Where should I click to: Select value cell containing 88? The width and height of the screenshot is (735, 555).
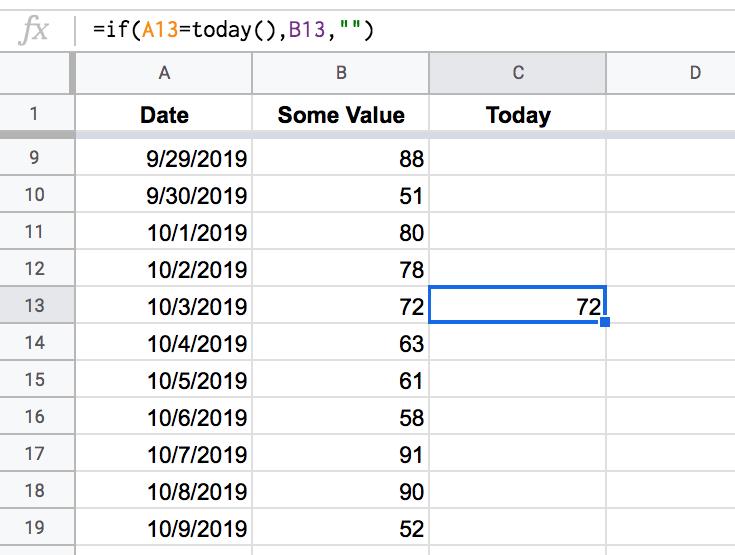341,158
